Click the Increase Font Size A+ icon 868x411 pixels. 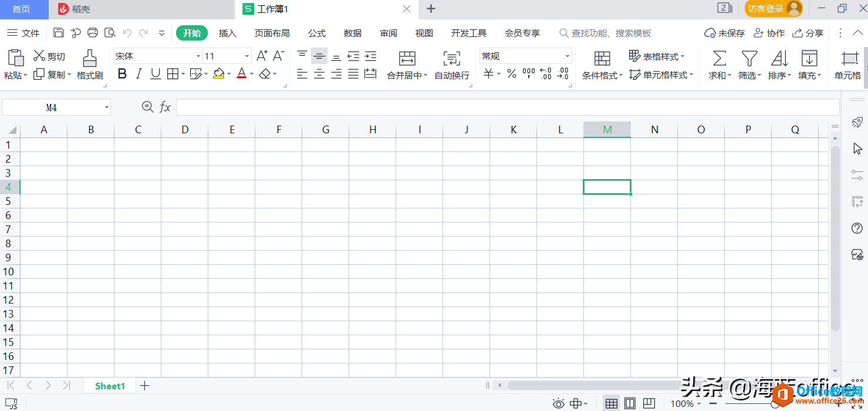tap(262, 56)
